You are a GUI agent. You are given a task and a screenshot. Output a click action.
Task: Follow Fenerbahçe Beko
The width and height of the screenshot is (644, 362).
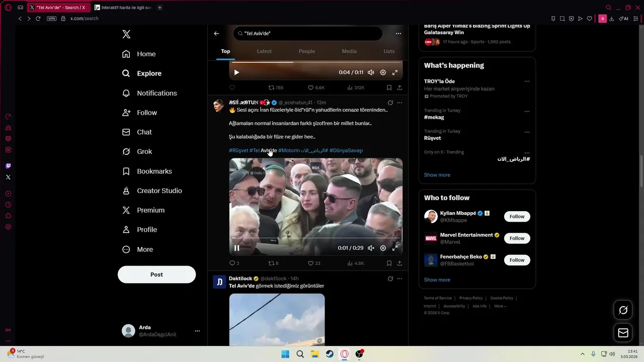tap(517, 260)
